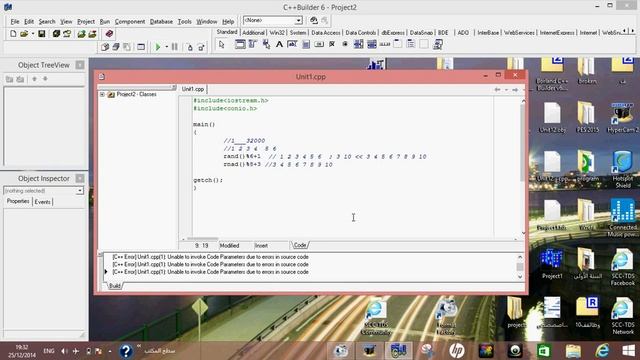Click the Code tab below editor
This screenshot has height=360, width=640.
tap(300, 245)
